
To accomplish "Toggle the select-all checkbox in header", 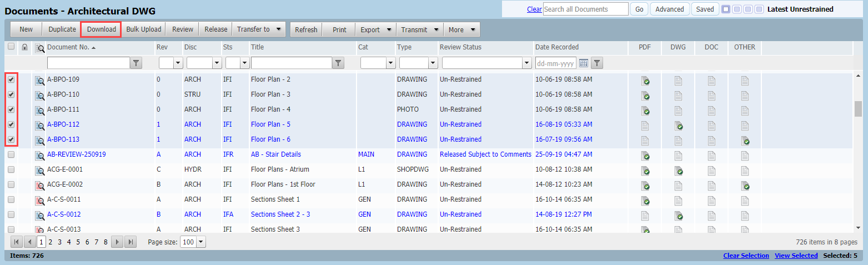I will [11, 47].
